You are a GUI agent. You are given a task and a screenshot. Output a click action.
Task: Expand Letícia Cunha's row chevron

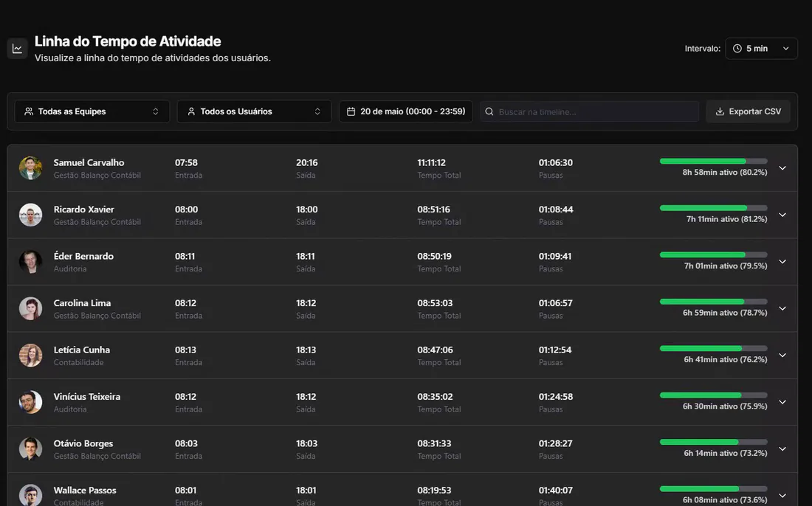pyautogui.click(x=782, y=356)
